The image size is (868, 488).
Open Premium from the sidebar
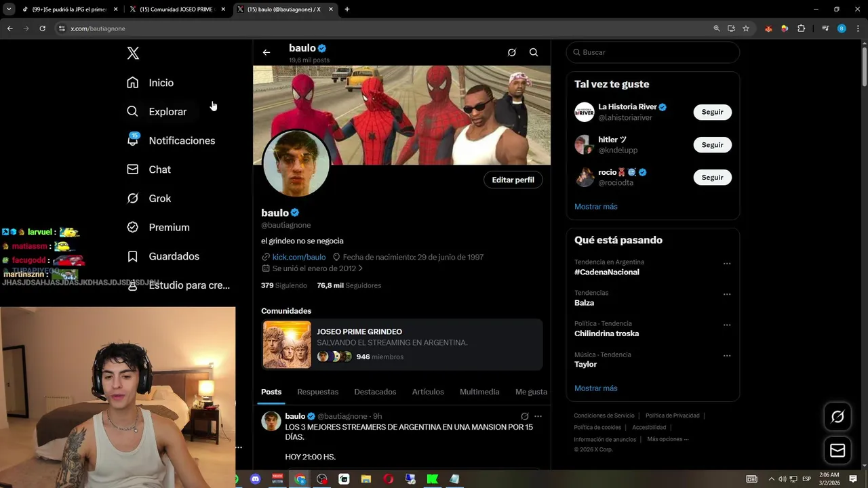pos(159,228)
